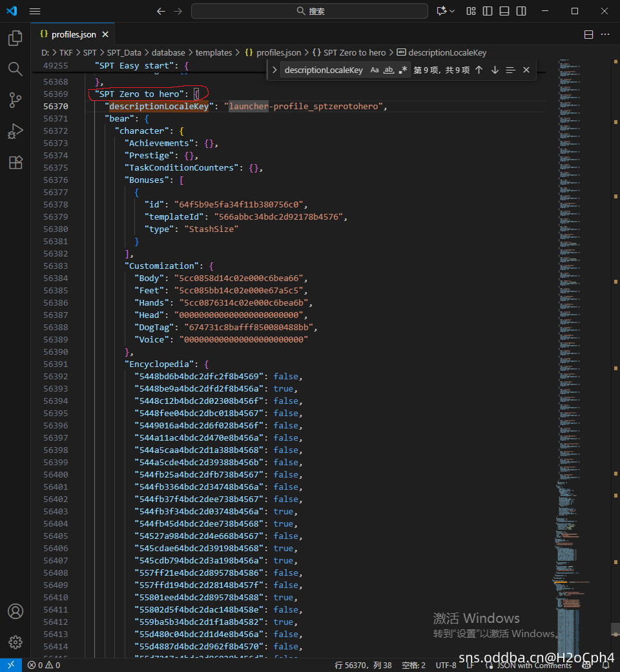Select the profiles.json editor tab

pyautogui.click(x=73, y=34)
